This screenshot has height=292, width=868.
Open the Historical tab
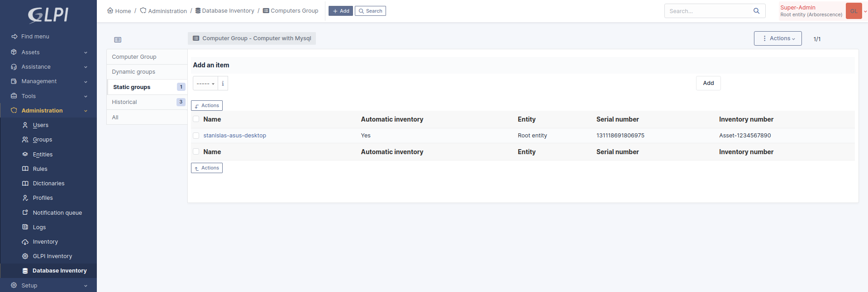147,102
